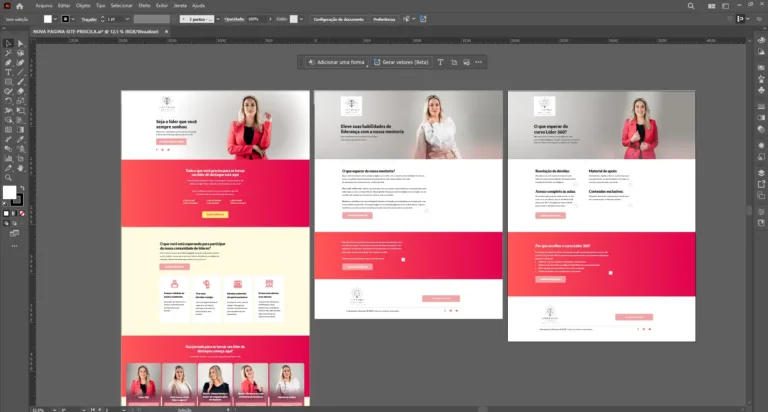Select the Perspective Grid tool
Image resolution: width=768 pixels, height=412 pixels.
tap(21, 120)
